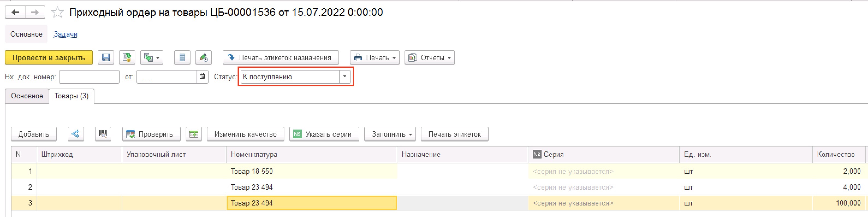This screenshot has width=868, height=217.
Task: Click the Добавить button
Action: [x=34, y=134]
